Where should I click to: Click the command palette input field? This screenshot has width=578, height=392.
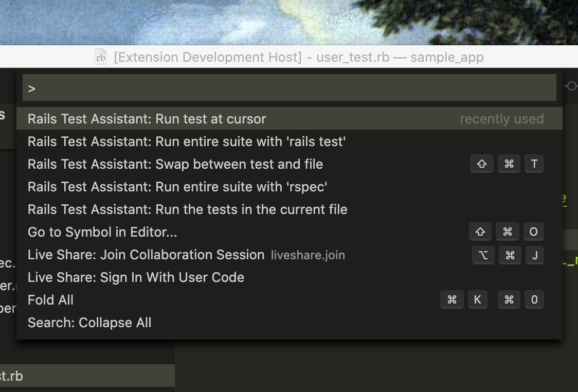point(290,88)
